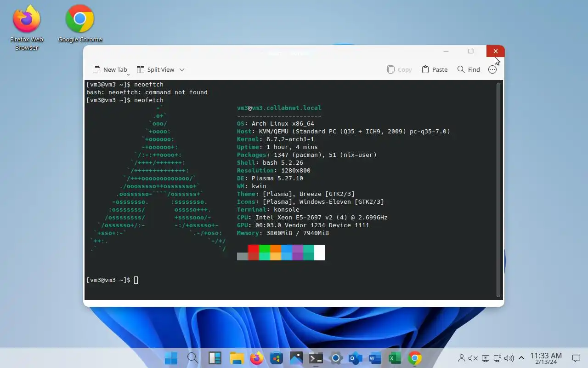The image size is (588, 368).
Task: Click the 'Terminal: konsole' line
Action: (x=268, y=210)
